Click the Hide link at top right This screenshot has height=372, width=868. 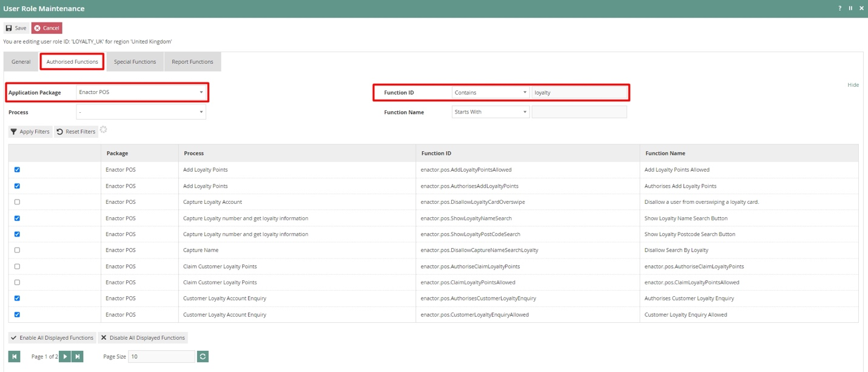(853, 84)
